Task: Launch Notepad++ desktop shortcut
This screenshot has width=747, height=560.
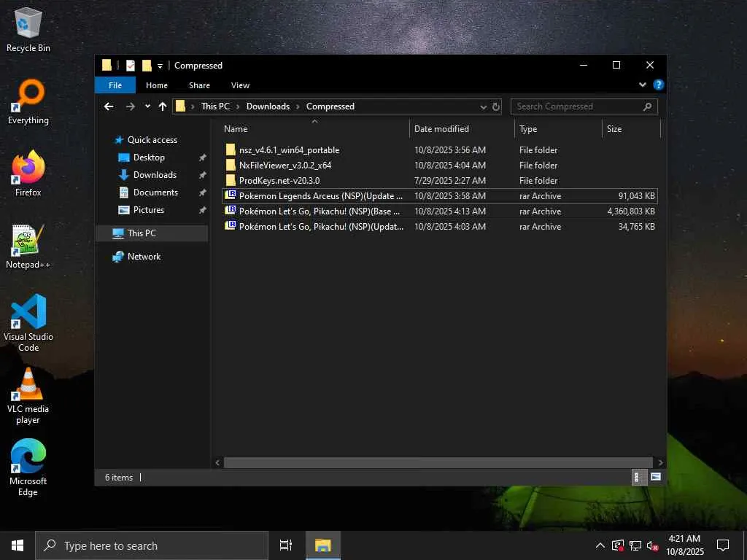Action: coord(28,246)
